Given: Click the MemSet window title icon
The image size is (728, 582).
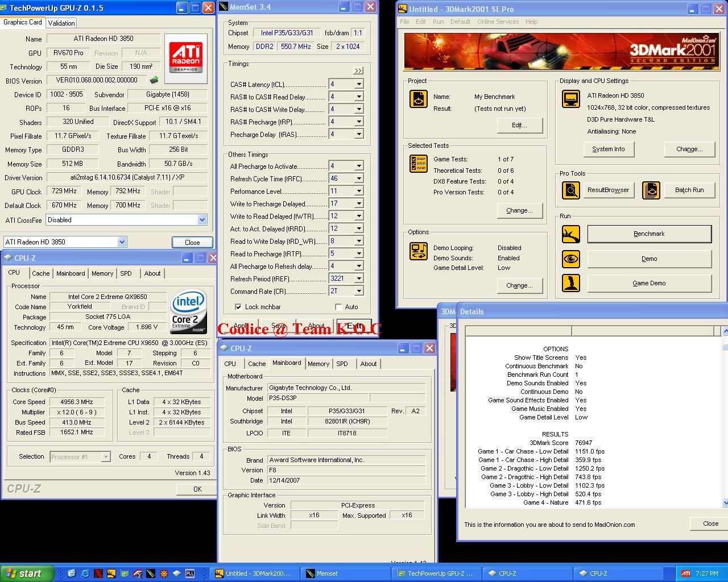Looking at the screenshot, I should [223, 7].
